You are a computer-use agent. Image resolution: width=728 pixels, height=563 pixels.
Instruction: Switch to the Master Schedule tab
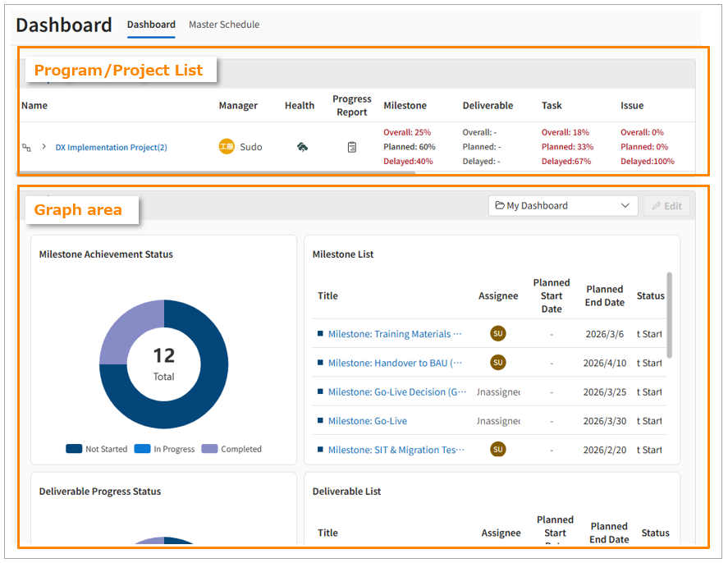click(x=224, y=25)
